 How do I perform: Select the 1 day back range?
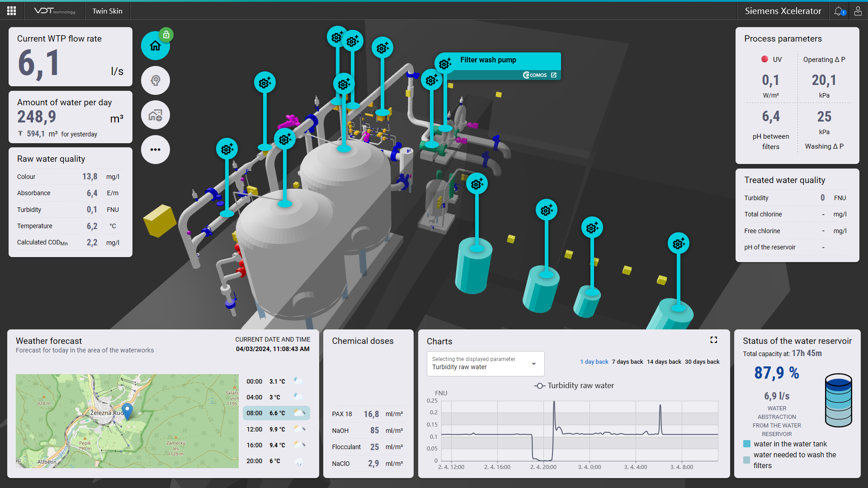click(594, 362)
